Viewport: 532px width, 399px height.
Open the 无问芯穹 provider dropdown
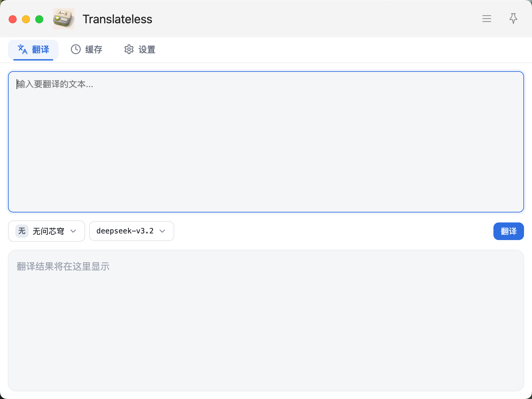point(48,231)
